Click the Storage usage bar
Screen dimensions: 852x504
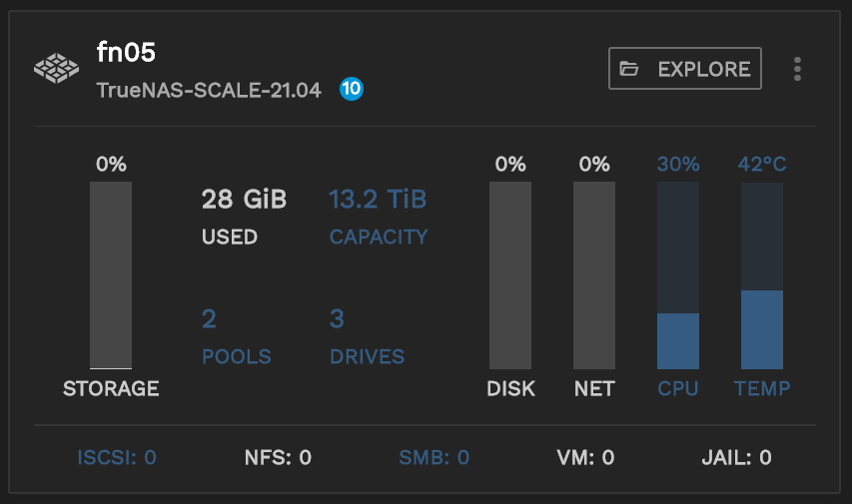111,275
